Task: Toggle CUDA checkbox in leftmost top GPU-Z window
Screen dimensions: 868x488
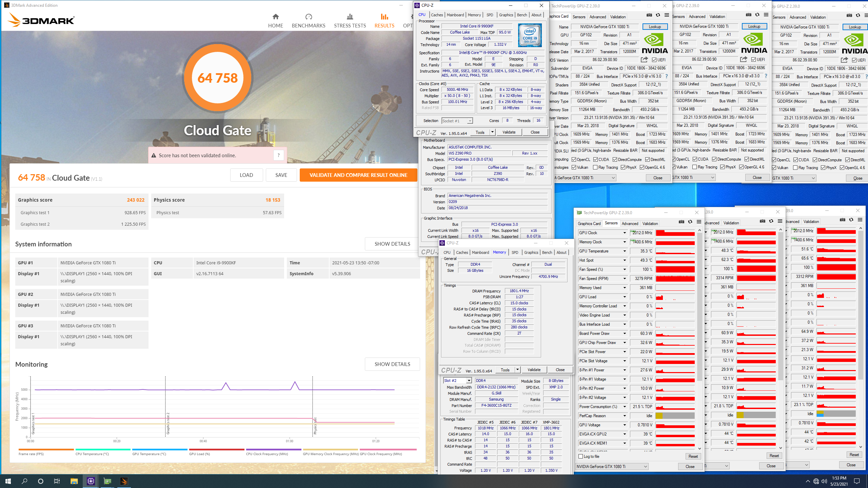Action: coord(595,160)
